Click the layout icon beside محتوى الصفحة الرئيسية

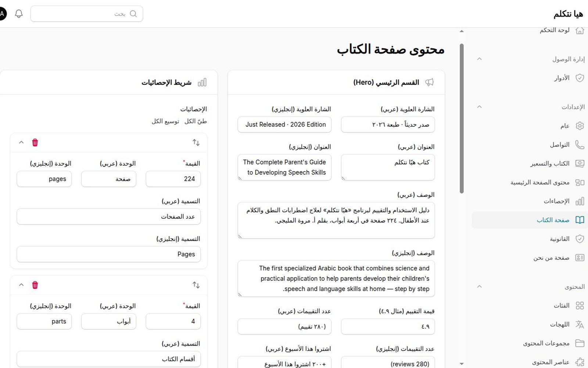click(x=580, y=183)
